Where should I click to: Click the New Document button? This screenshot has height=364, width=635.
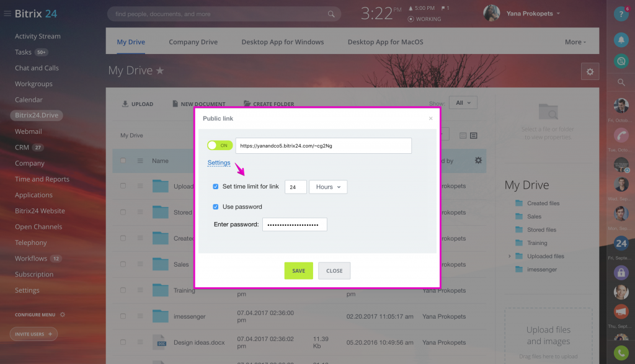point(199,104)
